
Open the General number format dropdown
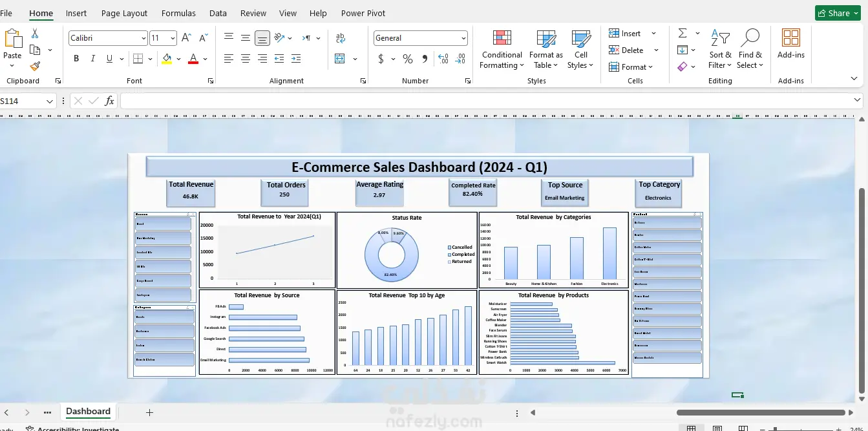[463, 38]
